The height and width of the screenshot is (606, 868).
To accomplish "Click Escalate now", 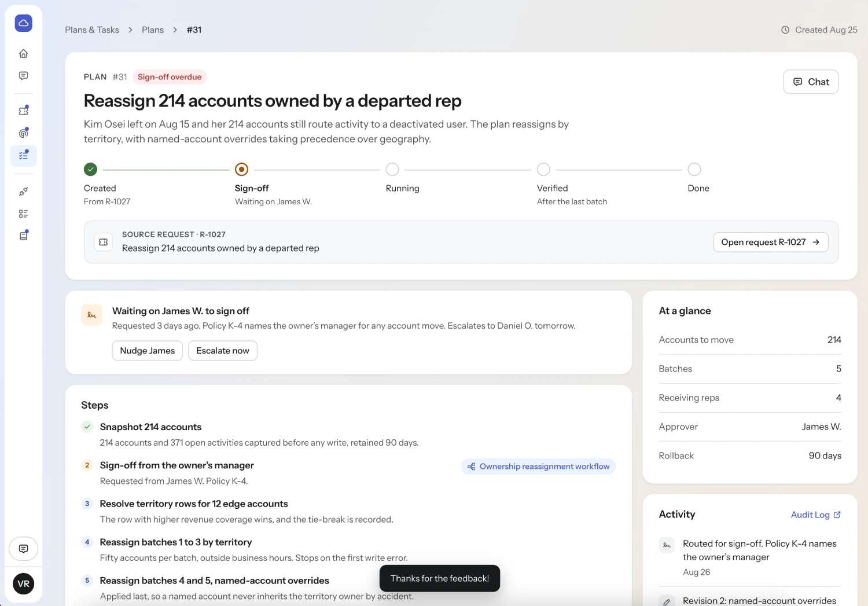I will point(223,351).
